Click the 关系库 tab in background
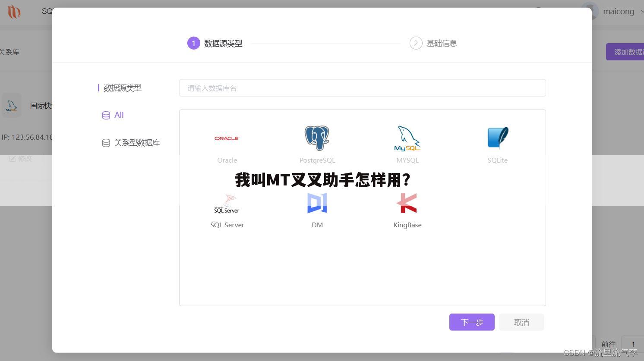This screenshot has width=644, height=361. coord(9,52)
